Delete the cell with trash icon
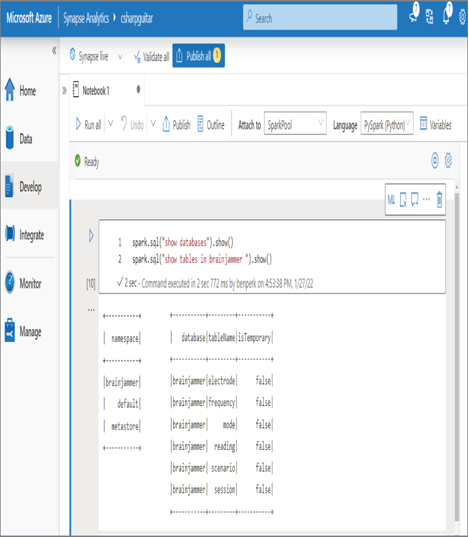Image resolution: width=469 pixels, height=537 pixels. coord(440,199)
